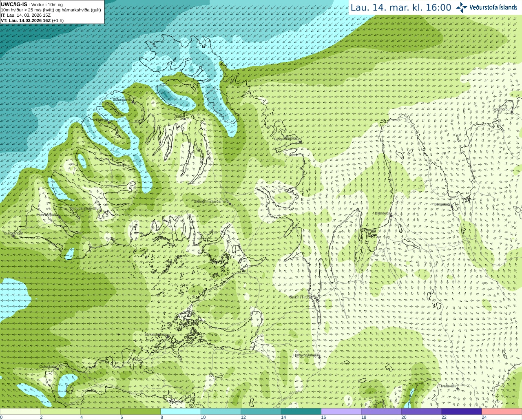
Task: Click the Holtavörðuheiði station dot
Action: point(320,358)
